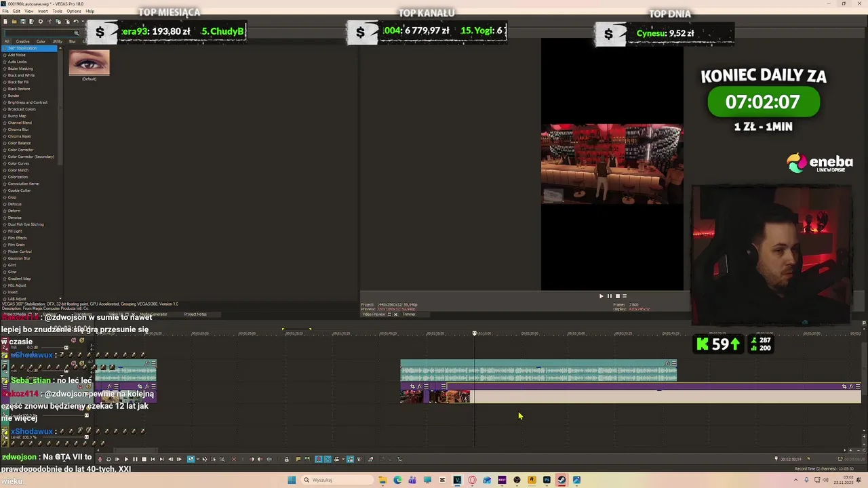
Task: Open the Event FX of the long audio event
Action: coord(667,363)
